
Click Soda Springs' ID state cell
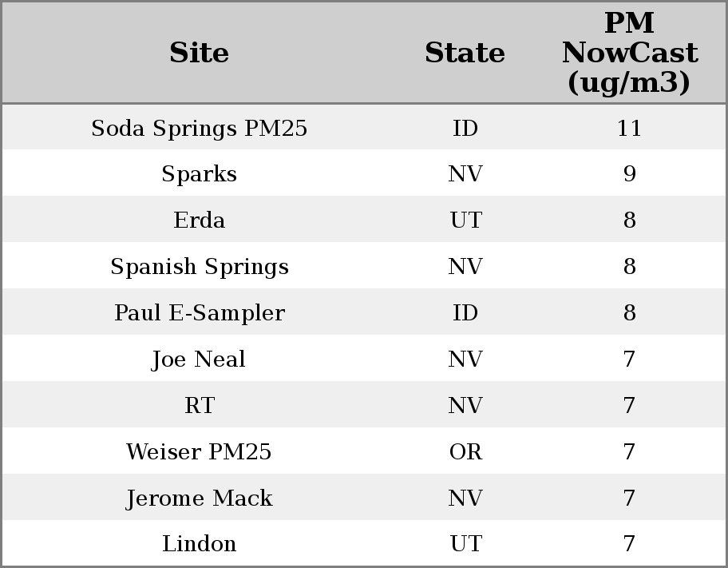(465, 128)
